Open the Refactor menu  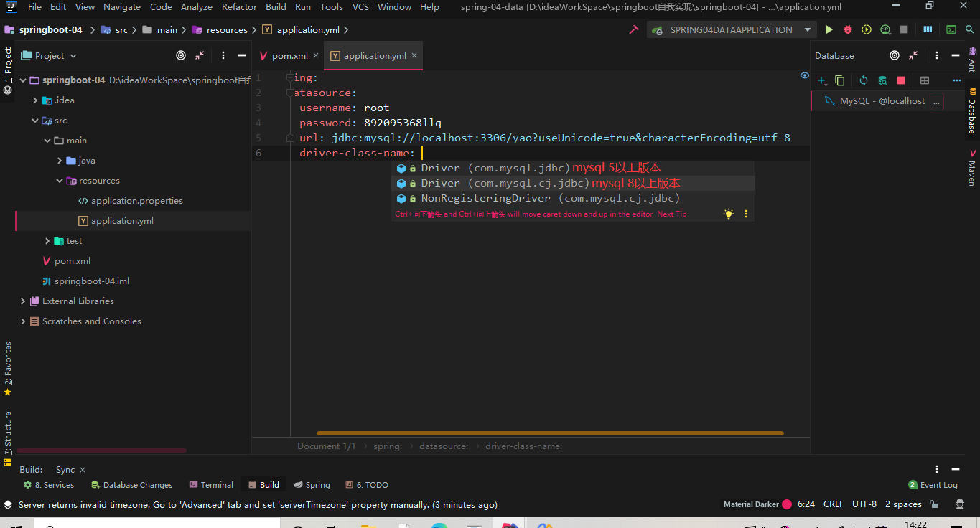(239, 7)
